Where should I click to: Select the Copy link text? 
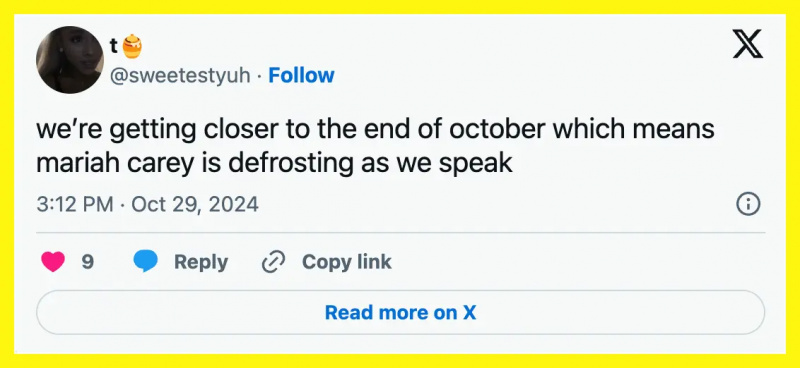tap(347, 262)
